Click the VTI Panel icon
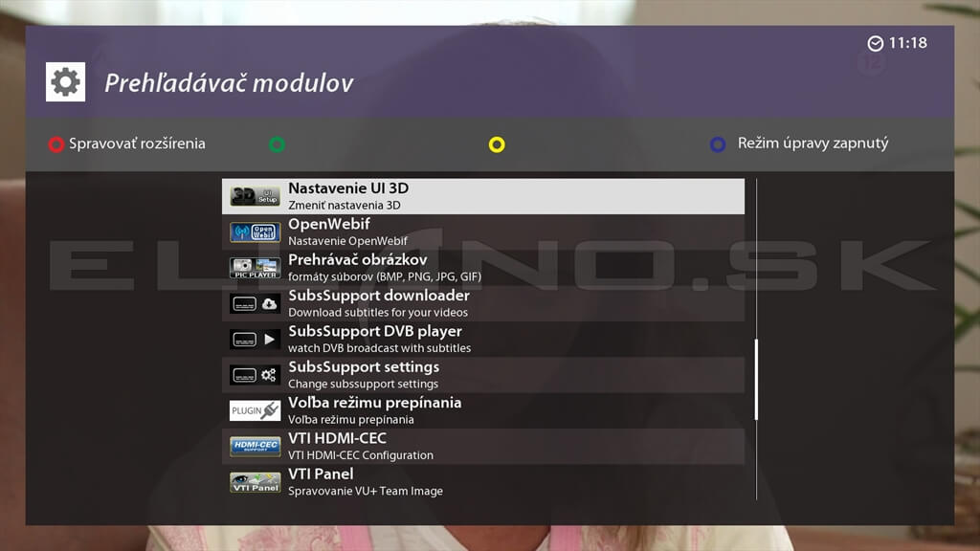 click(x=253, y=481)
